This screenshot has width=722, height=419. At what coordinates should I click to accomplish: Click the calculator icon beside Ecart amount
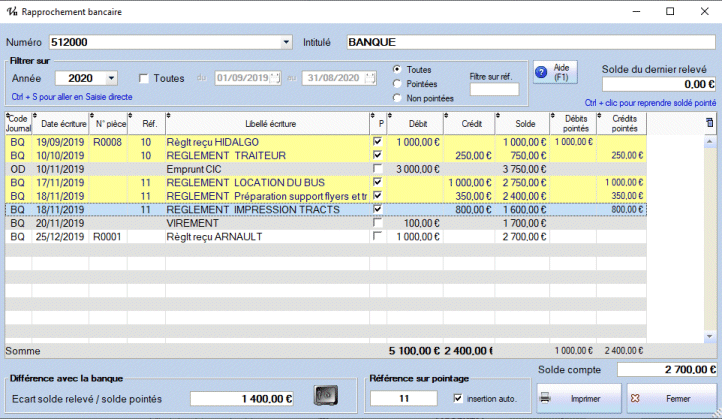pyautogui.click(x=325, y=397)
